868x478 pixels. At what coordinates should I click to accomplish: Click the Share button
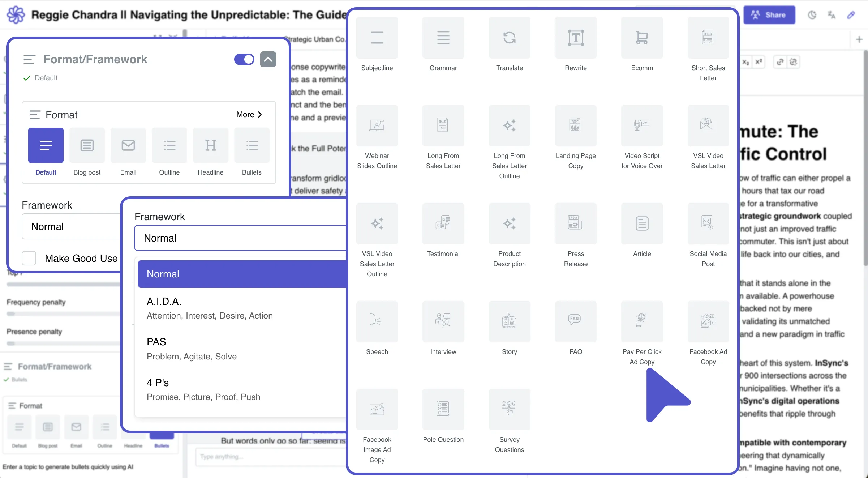click(769, 15)
